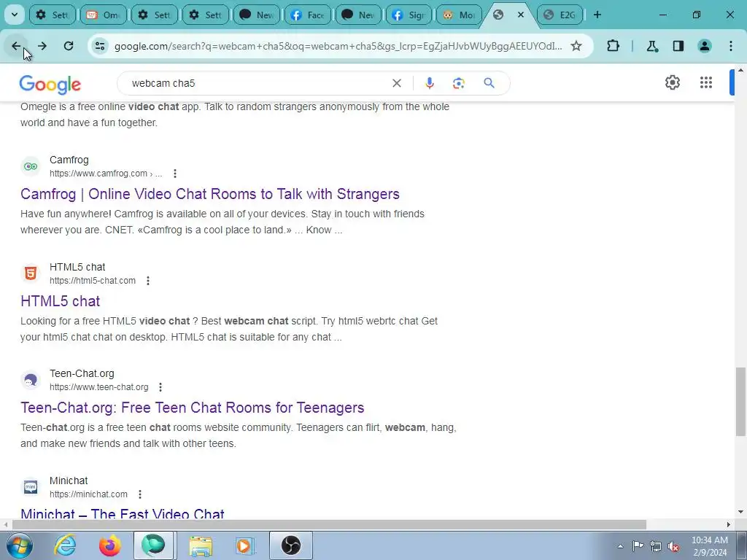Open more options for HTML5 chat result

[x=148, y=281]
